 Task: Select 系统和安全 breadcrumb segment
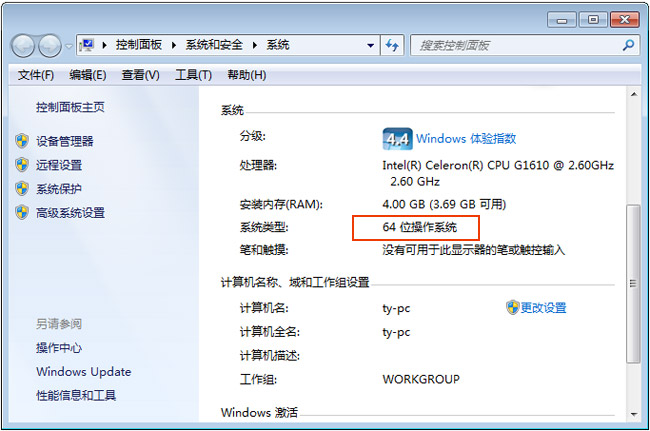pos(214,44)
